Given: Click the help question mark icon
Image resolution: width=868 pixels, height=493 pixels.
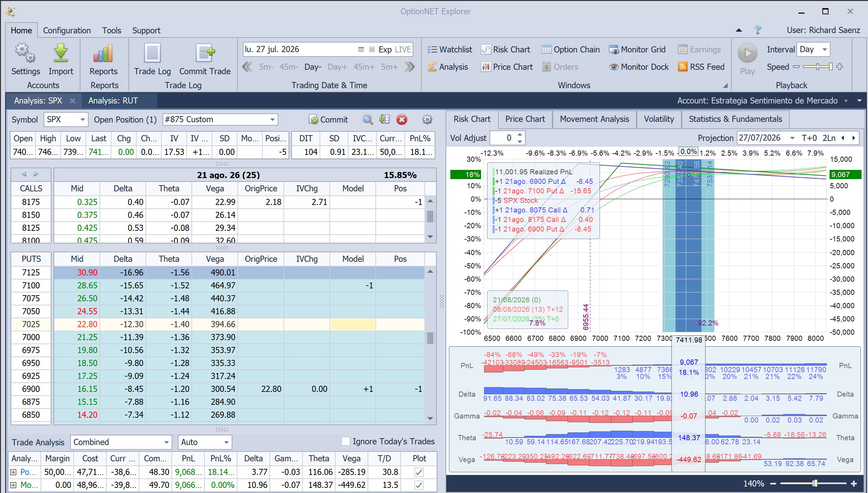Looking at the screenshot, I should click(758, 30).
